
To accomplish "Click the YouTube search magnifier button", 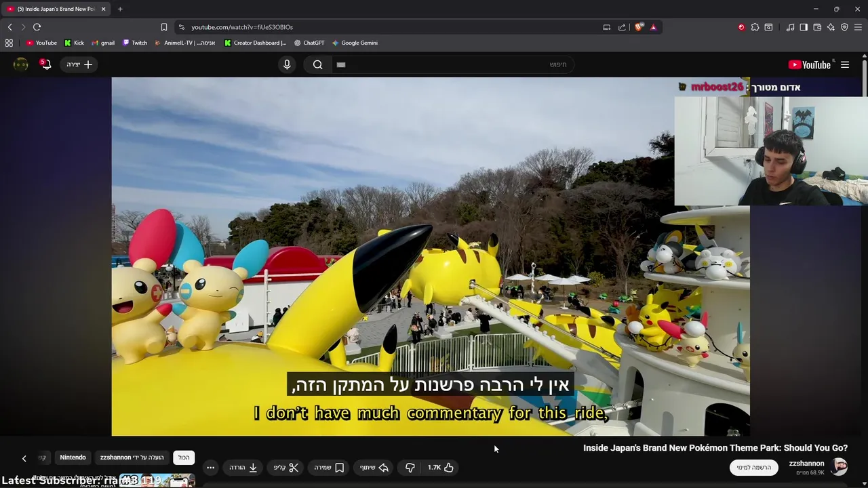I will (317, 64).
